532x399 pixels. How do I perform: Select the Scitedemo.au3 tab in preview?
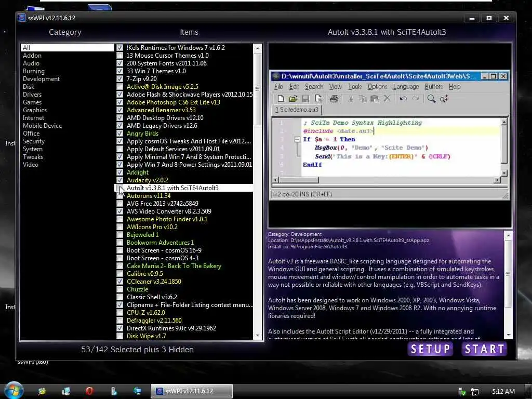pos(297,110)
